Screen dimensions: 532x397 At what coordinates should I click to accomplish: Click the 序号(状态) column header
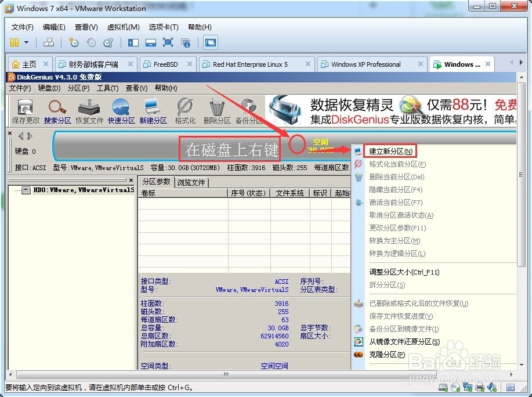[249, 193]
